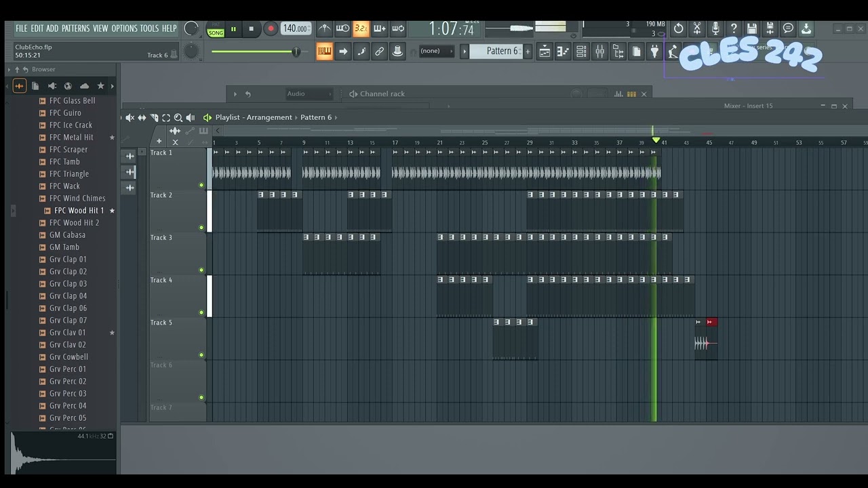Toggle Track 3 mute green LED
868x488 pixels.
tap(201, 270)
